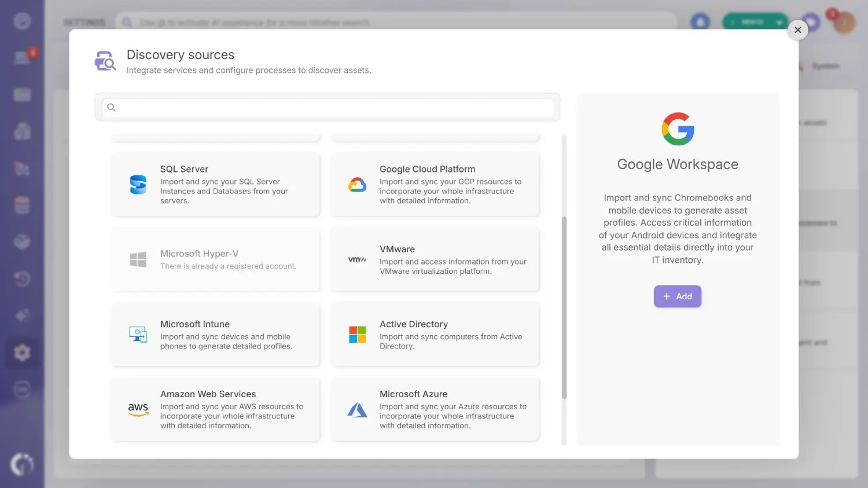Click the Discovery sources header icon
This screenshot has height=488, width=868.
click(105, 61)
